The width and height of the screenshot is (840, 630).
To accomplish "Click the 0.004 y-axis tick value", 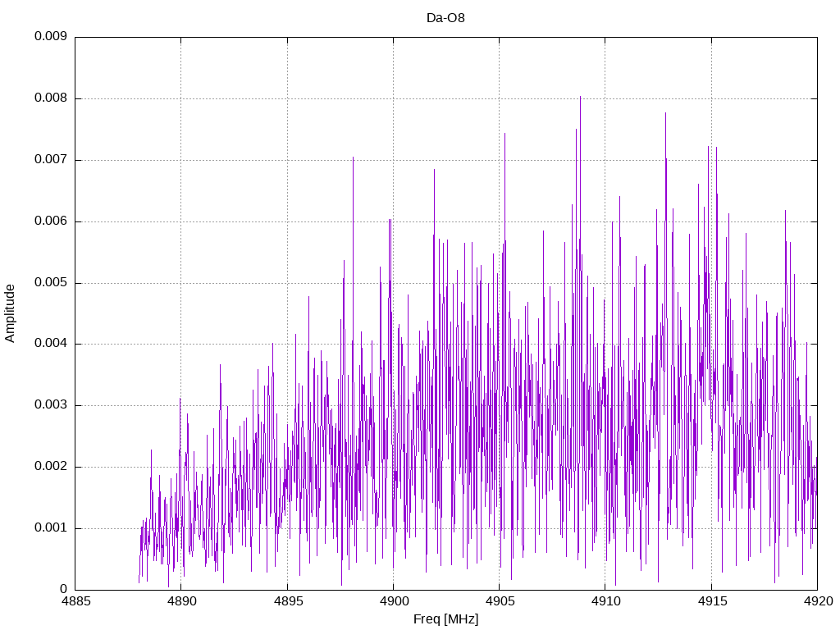I will tap(51, 344).
